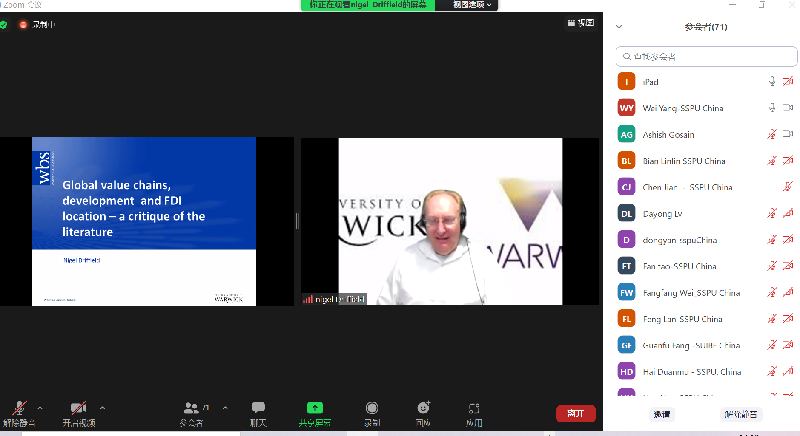This screenshot has height=436, width=800.
Task: Open the view options dropdown at top
Action: pos(472,5)
